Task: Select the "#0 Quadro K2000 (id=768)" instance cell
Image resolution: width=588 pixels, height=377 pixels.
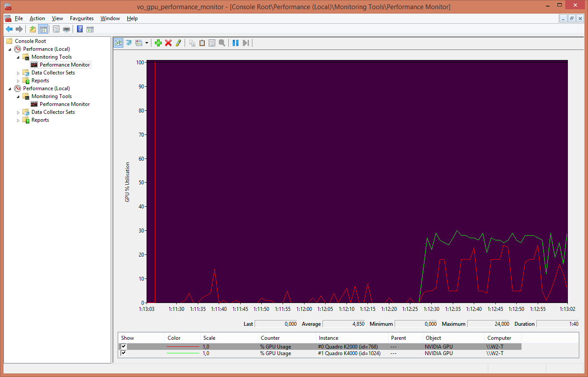Action: 348,346
